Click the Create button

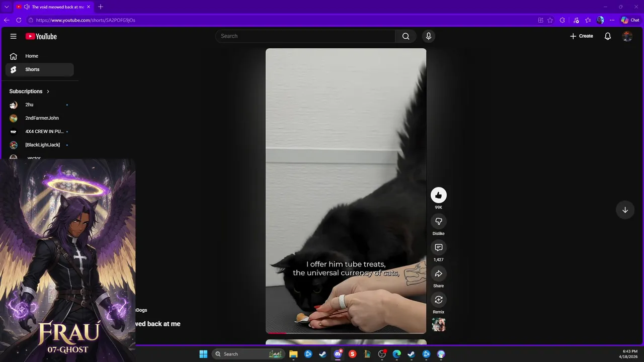click(581, 36)
